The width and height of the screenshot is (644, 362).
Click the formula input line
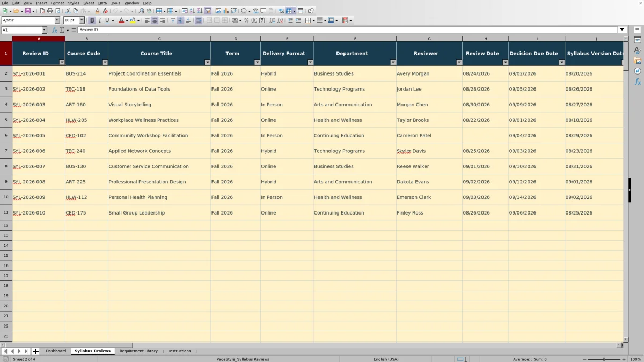pyautogui.click(x=348, y=30)
